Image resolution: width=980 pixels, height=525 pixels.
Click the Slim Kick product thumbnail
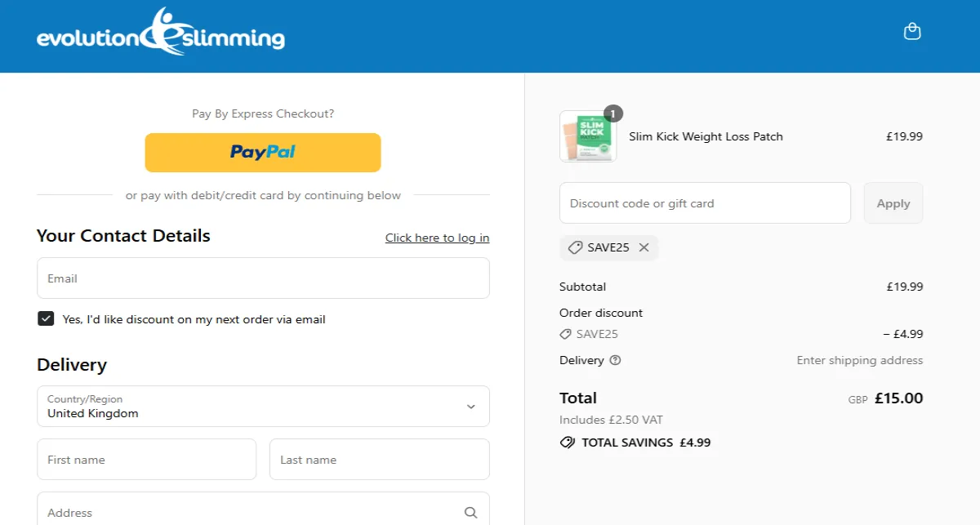588,136
